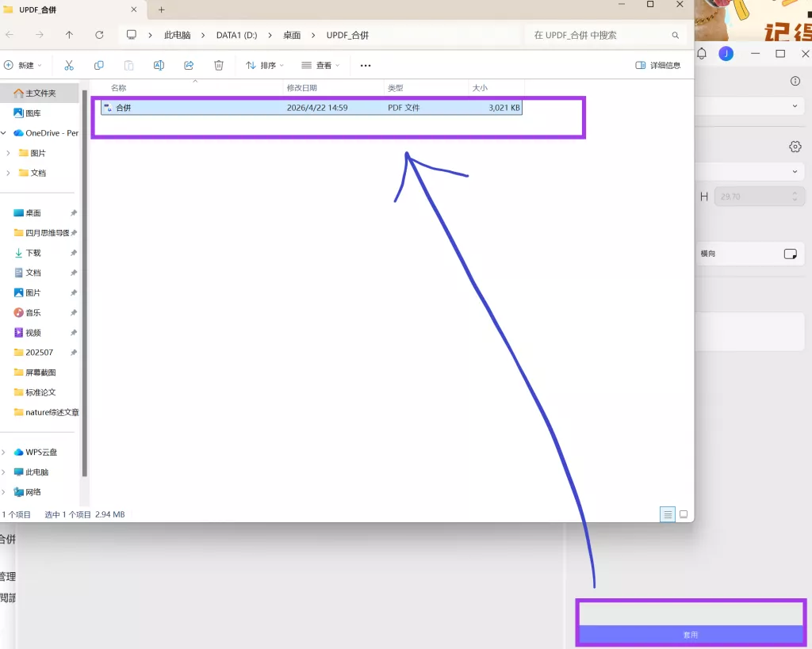Click the Share icon in Explorer toolbar
The image size is (812, 649).
coord(189,65)
